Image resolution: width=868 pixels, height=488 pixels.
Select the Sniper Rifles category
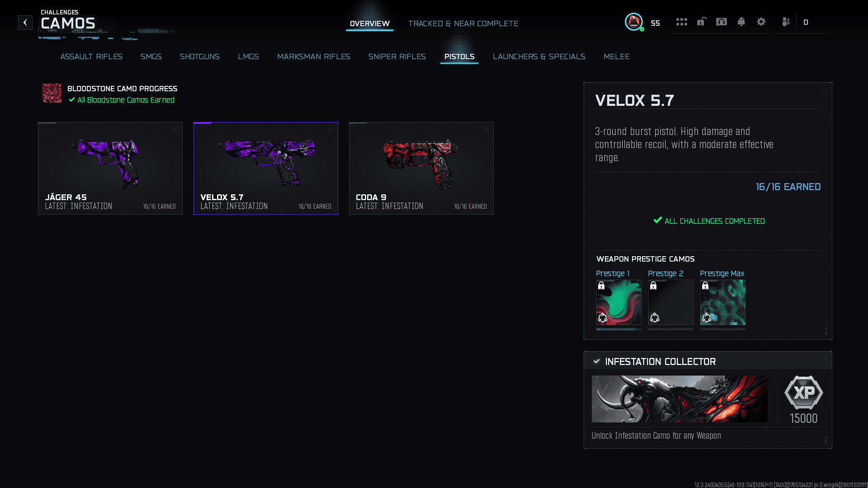pos(397,56)
